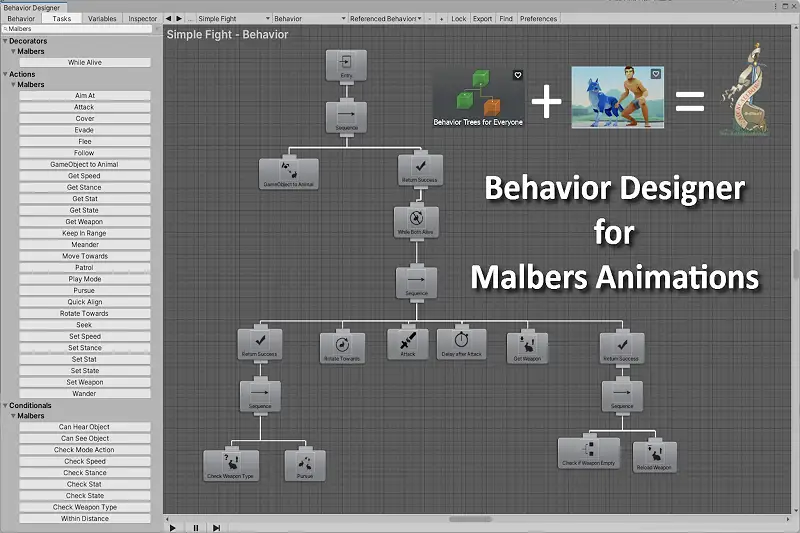Collapse the Actions category

(x=5, y=74)
